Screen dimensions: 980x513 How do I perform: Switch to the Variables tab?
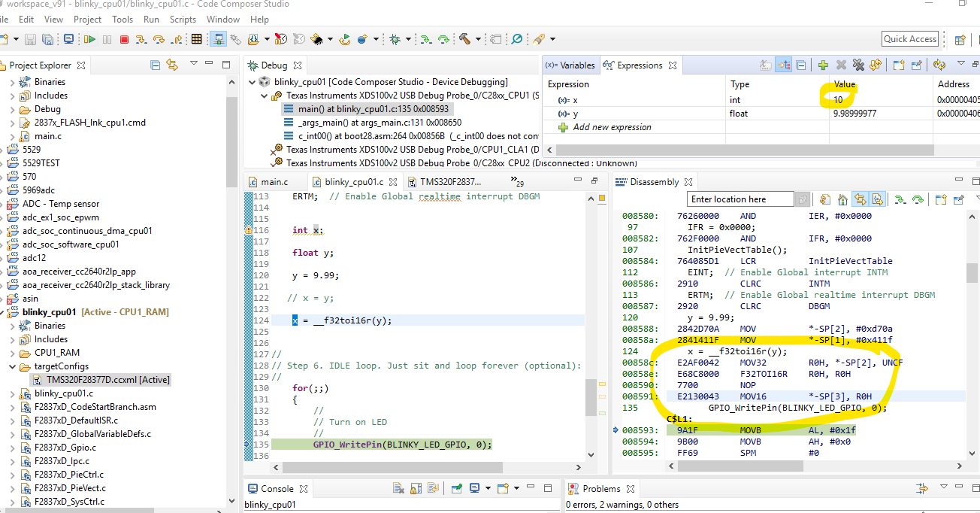coord(570,65)
